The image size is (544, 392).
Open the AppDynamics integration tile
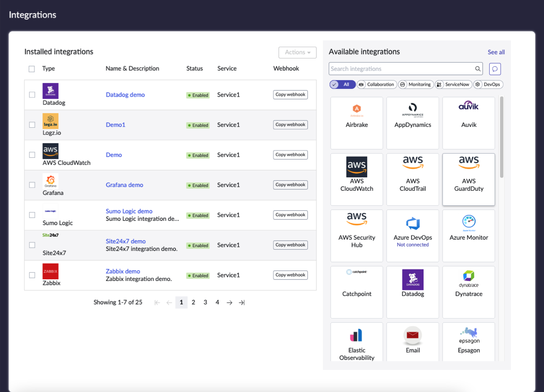413,123
